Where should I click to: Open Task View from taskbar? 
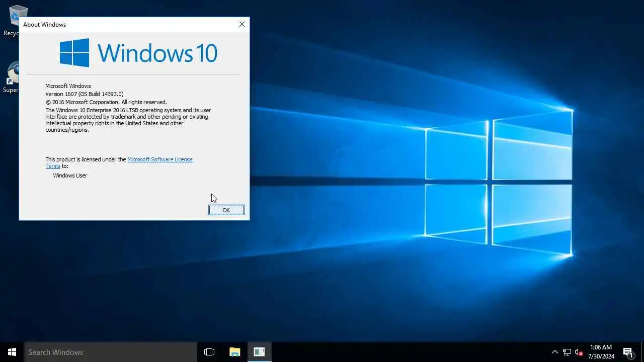(209, 352)
